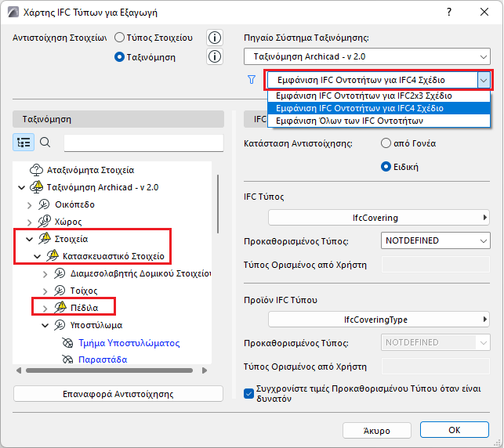The width and height of the screenshot is (504, 448).
Task: Click the info icon beside Τύπος Στοιχείου
Action: click(215, 38)
